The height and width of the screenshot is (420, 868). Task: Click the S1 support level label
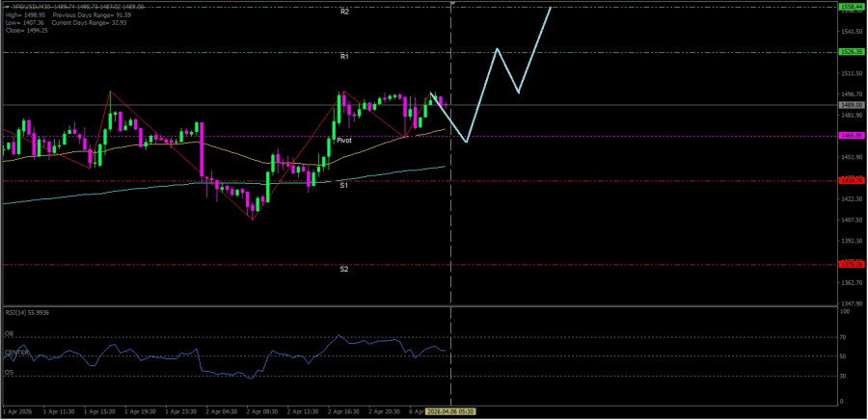coord(344,186)
